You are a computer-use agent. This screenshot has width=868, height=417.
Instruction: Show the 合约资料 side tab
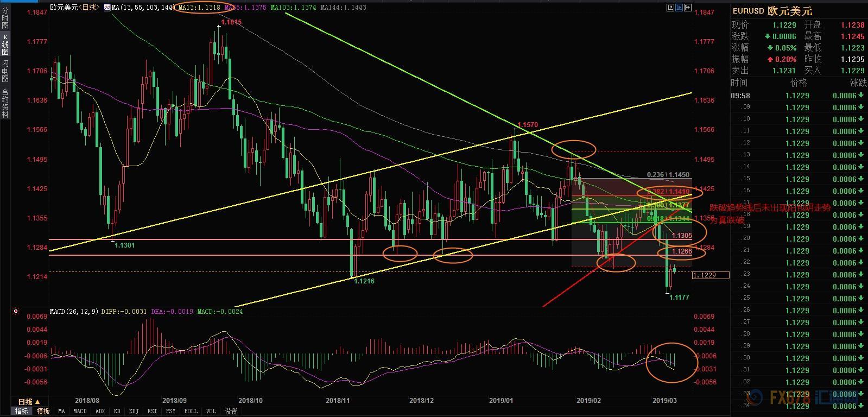(x=5, y=103)
